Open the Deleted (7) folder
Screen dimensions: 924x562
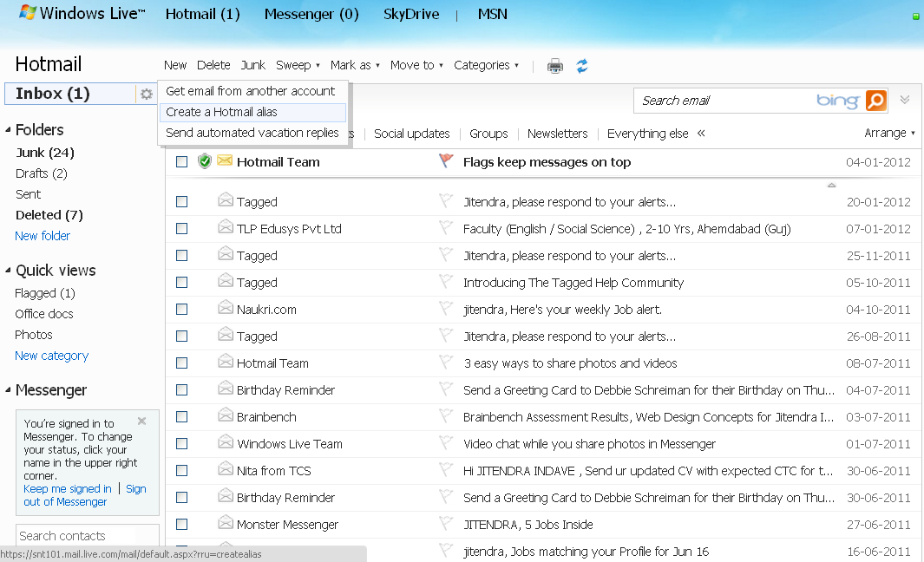pyautogui.click(x=49, y=215)
